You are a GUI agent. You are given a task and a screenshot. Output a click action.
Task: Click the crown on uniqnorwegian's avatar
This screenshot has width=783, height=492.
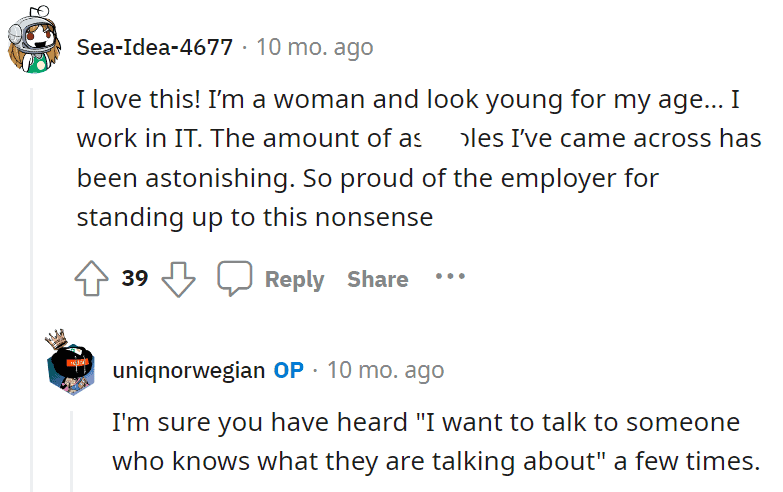click(x=56, y=338)
